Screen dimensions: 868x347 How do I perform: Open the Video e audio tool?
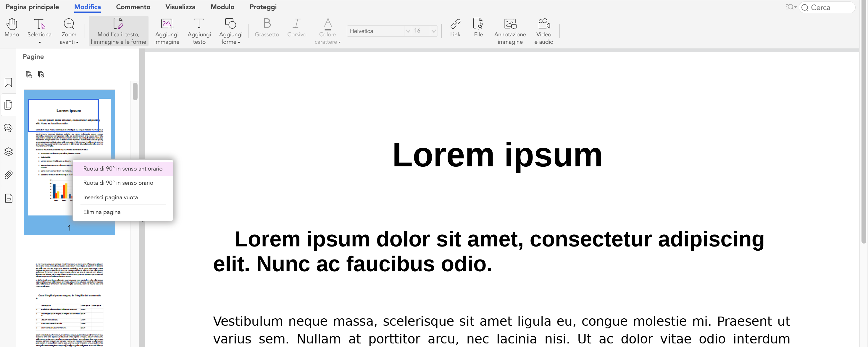[543, 30]
